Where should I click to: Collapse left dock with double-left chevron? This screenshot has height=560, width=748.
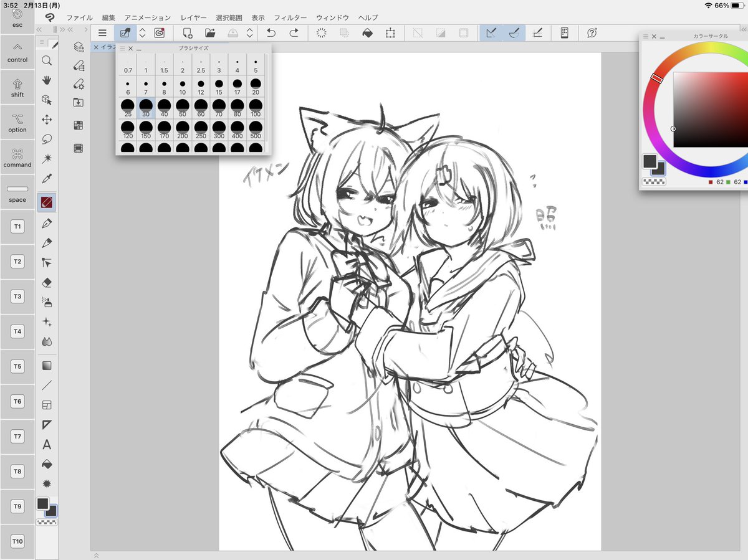tap(39, 29)
